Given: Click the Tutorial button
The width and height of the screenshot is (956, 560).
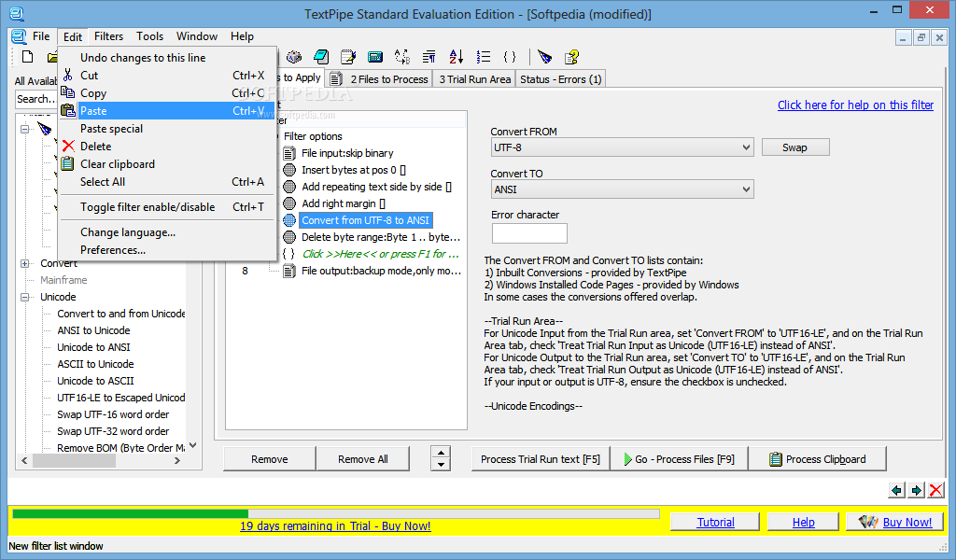Looking at the screenshot, I should [715, 523].
